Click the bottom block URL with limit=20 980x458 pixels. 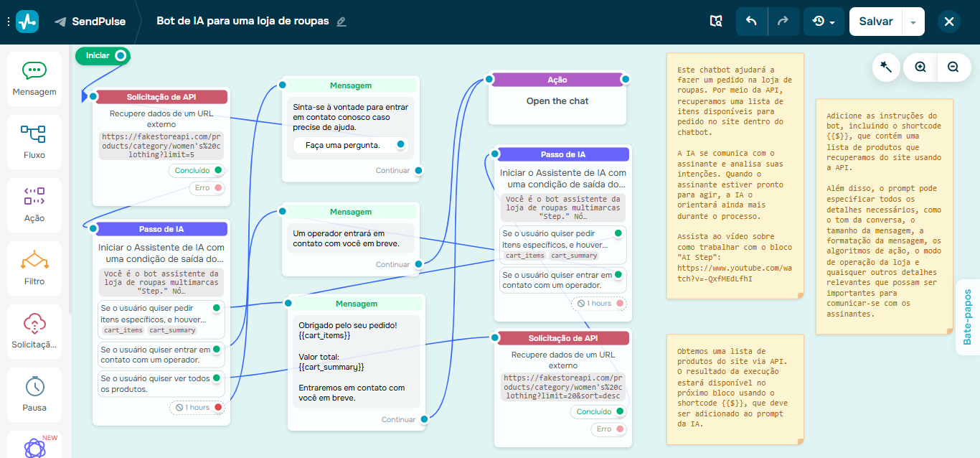[x=563, y=386]
